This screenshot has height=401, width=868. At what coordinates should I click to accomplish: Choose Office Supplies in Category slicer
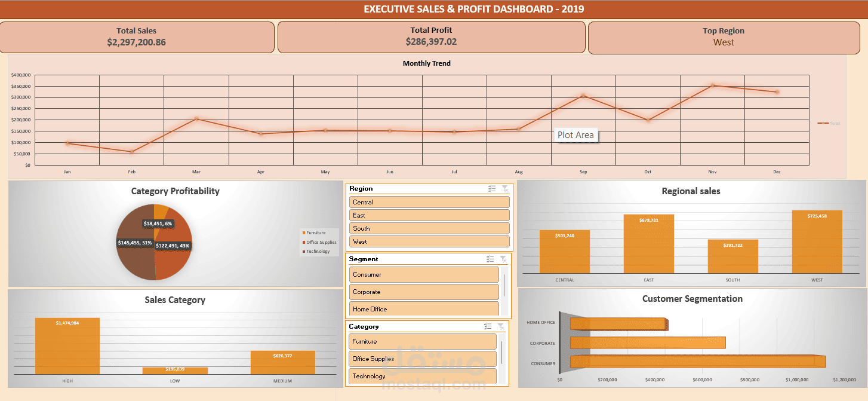click(423, 359)
